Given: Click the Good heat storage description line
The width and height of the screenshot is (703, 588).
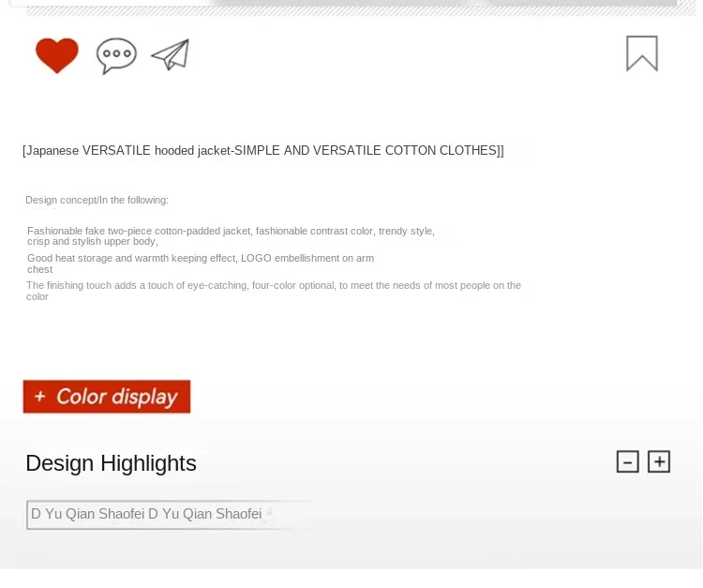Looking at the screenshot, I should pos(201,258).
